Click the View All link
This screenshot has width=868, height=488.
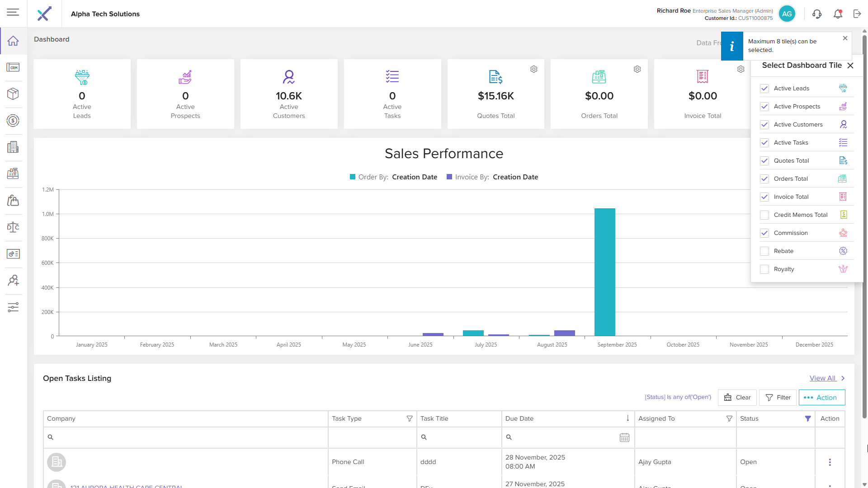pos(822,378)
